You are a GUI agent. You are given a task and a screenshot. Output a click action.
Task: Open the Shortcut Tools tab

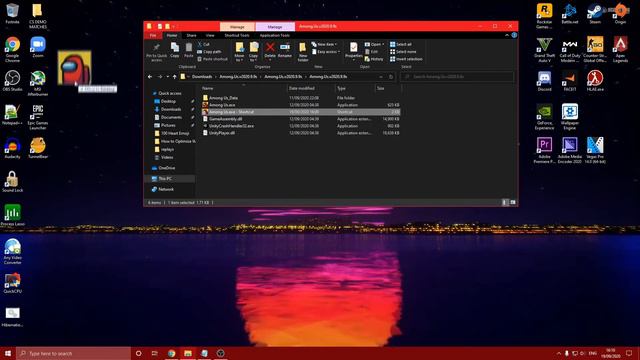coord(237,36)
